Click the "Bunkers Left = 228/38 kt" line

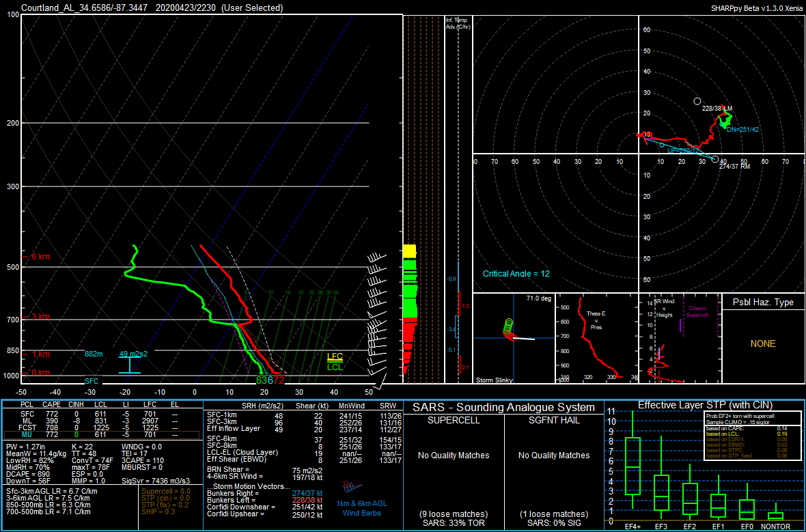(x=265, y=500)
